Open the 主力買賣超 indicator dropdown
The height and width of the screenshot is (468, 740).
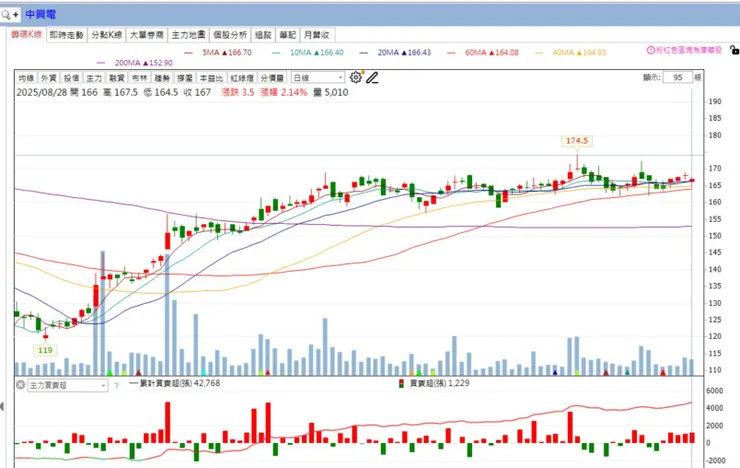tap(68, 385)
